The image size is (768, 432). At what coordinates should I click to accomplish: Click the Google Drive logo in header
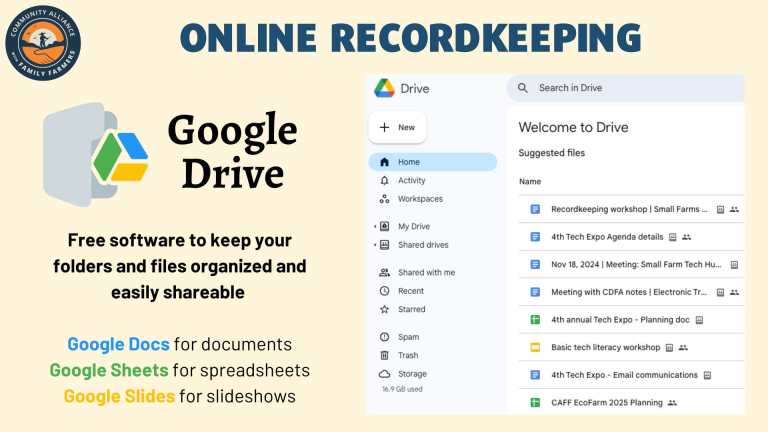tap(385, 88)
